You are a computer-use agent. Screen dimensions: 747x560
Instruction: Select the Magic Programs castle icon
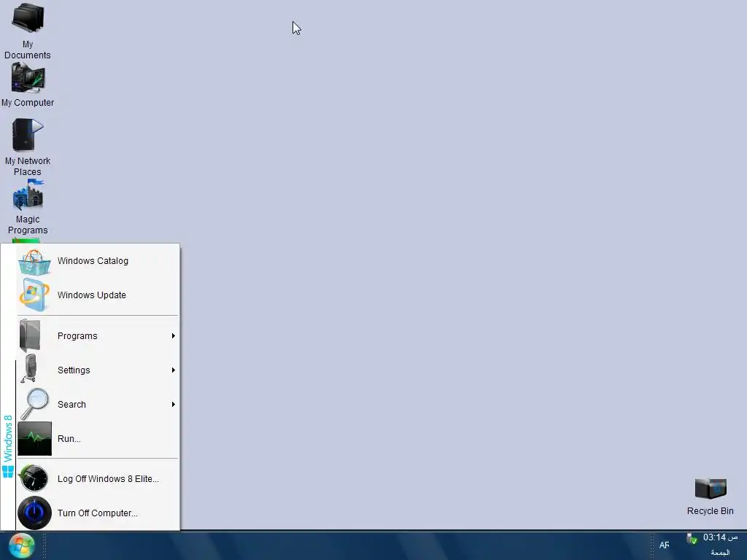point(28,194)
